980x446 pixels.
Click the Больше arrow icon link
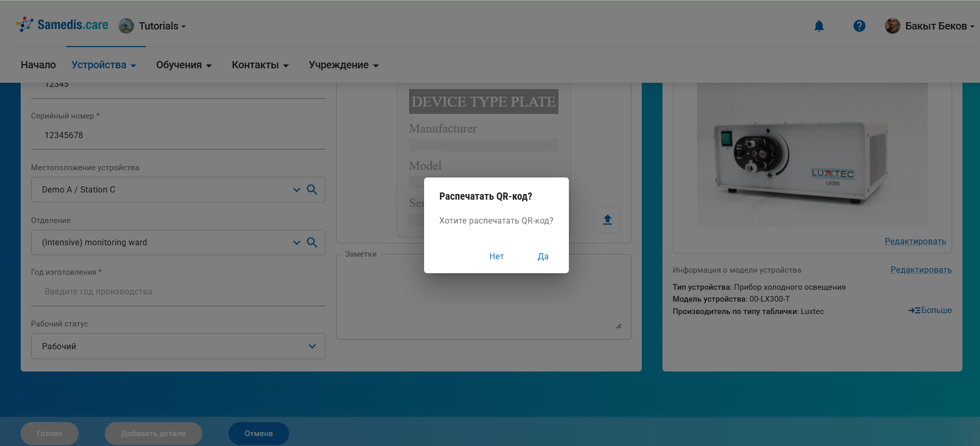(x=929, y=310)
